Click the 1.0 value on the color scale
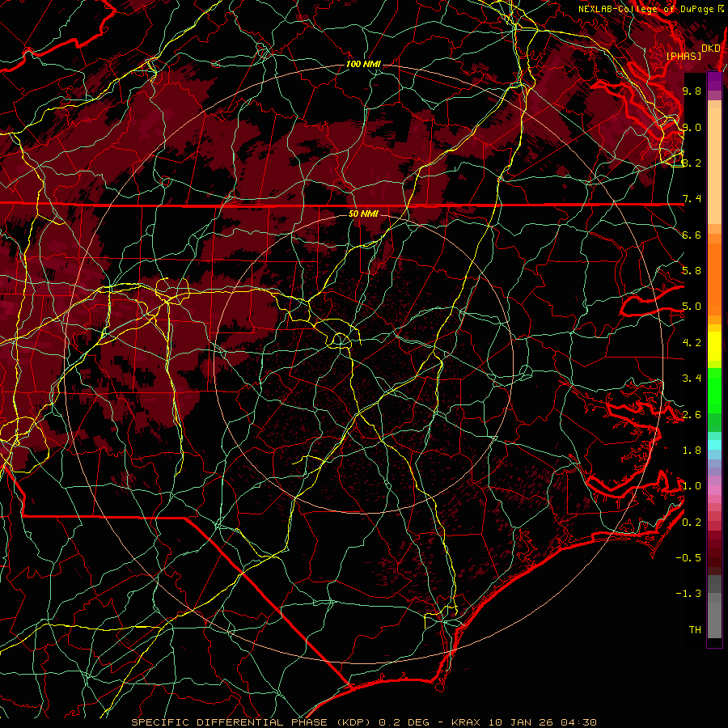The image size is (728, 728). 692,486
